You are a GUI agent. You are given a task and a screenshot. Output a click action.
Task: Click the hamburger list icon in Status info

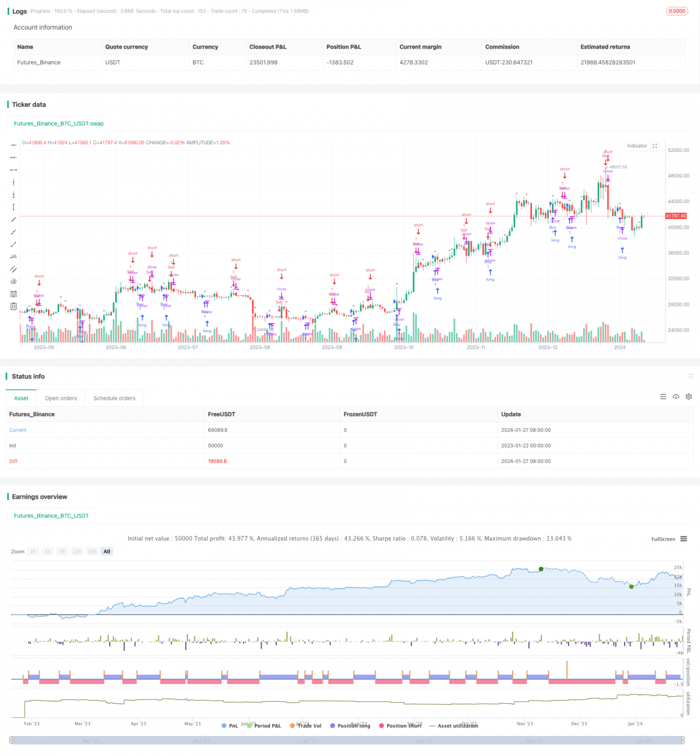[663, 397]
